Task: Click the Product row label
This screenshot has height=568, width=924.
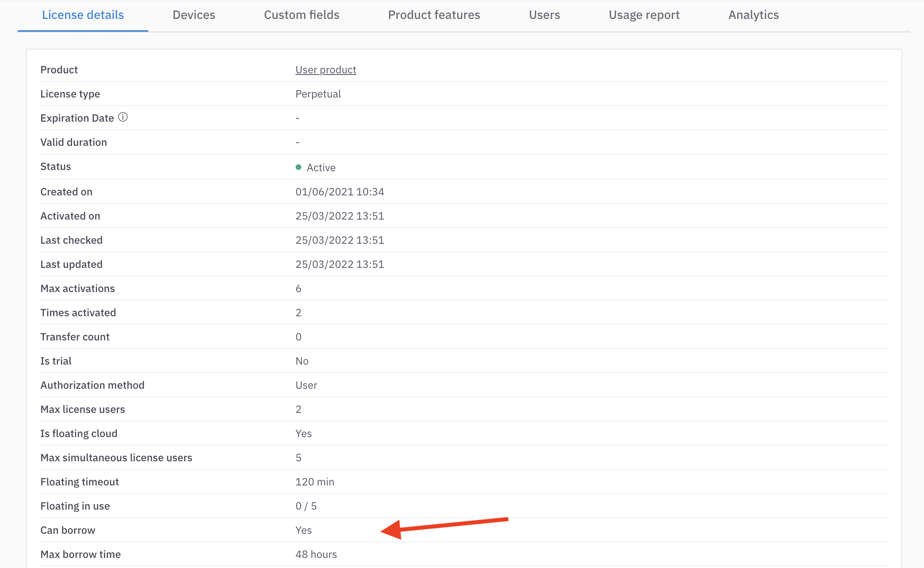Action: (x=59, y=70)
